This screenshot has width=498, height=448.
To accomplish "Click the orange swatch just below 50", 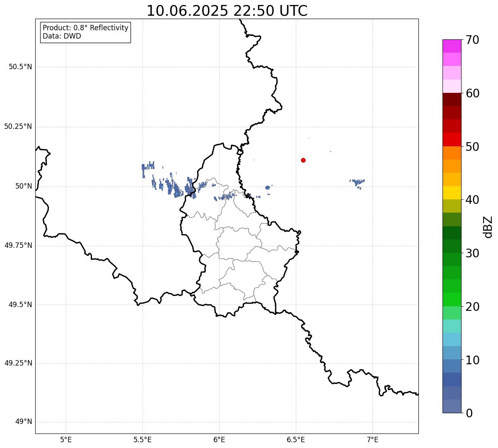I will [x=452, y=153].
